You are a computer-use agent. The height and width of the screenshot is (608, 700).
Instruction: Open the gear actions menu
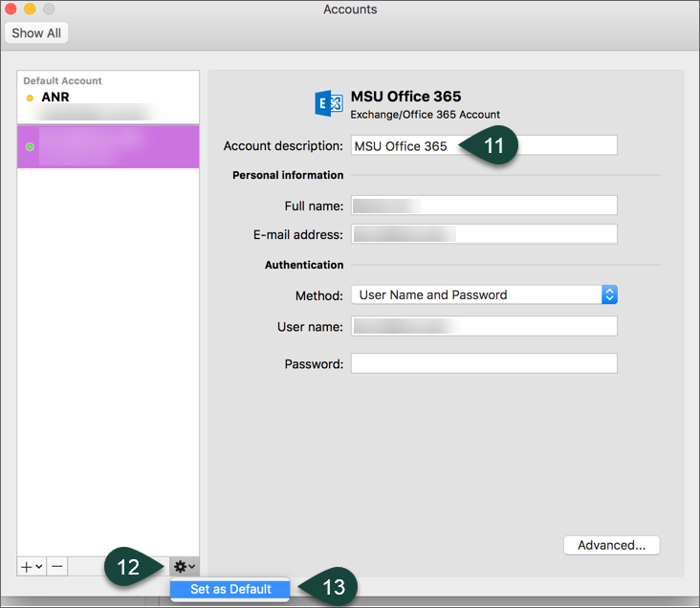tap(183, 566)
